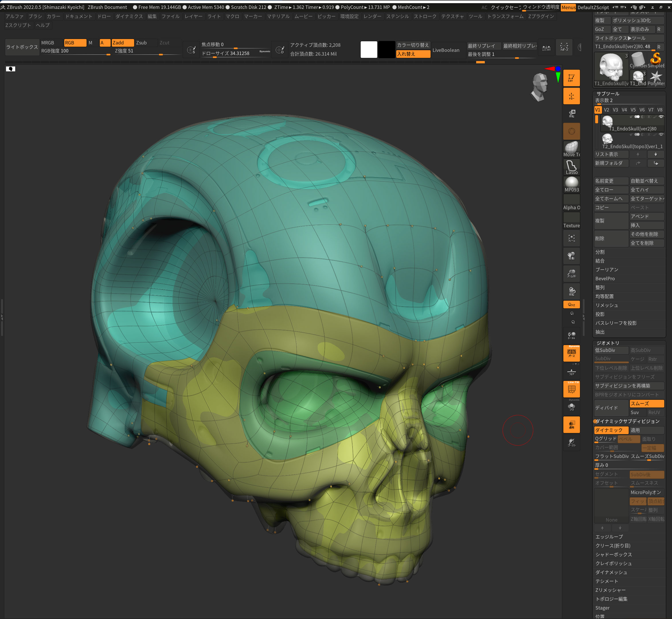This screenshot has height=619, width=672.
Task: Click the Zoom3D (ズーム3D) icon
Action: (571, 274)
